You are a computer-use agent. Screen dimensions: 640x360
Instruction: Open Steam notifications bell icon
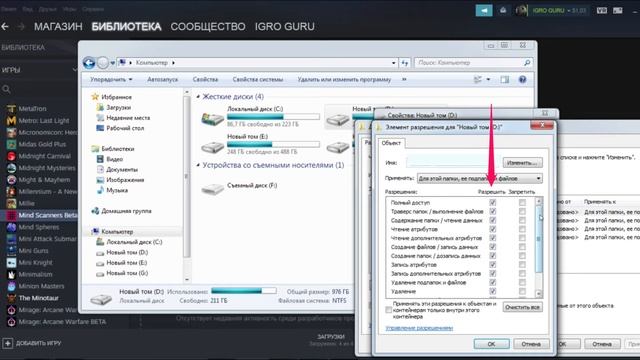click(x=503, y=10)
